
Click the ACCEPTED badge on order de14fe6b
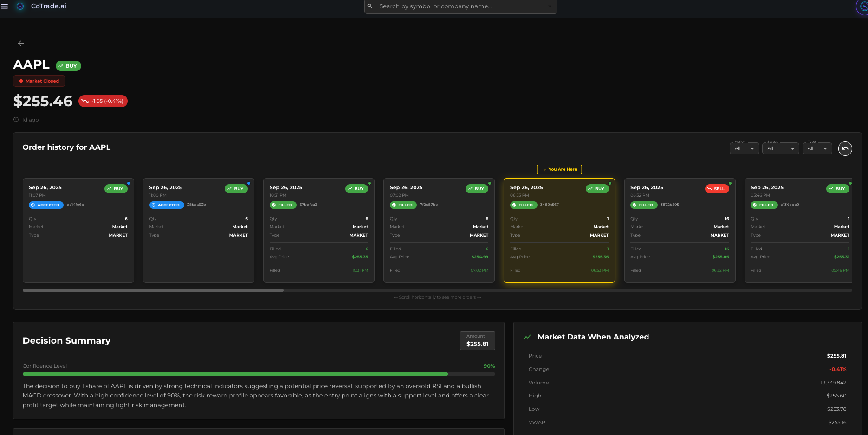pyautogui.click(x=46, y=205)
